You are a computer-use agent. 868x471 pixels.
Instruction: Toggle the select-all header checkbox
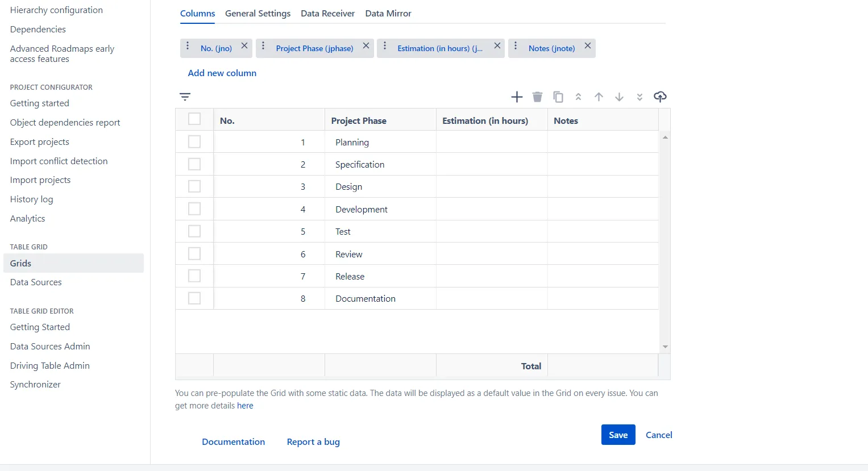(194, 119)
